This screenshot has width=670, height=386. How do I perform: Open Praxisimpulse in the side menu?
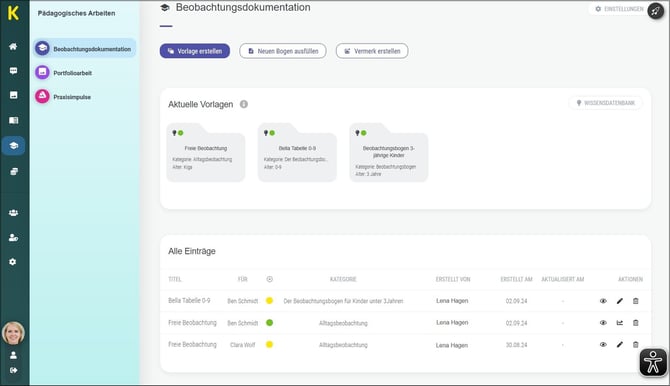pos(63,97)
